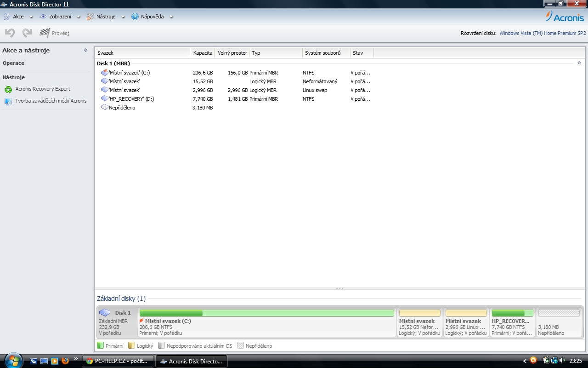Click the Základní disky (1) heading
This screenshot has height=368, width=588.
tap(121, 299)
